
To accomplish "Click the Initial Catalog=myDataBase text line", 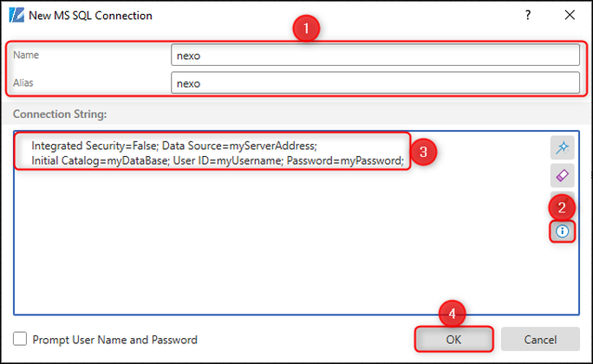I will click(x=218, y=160).
